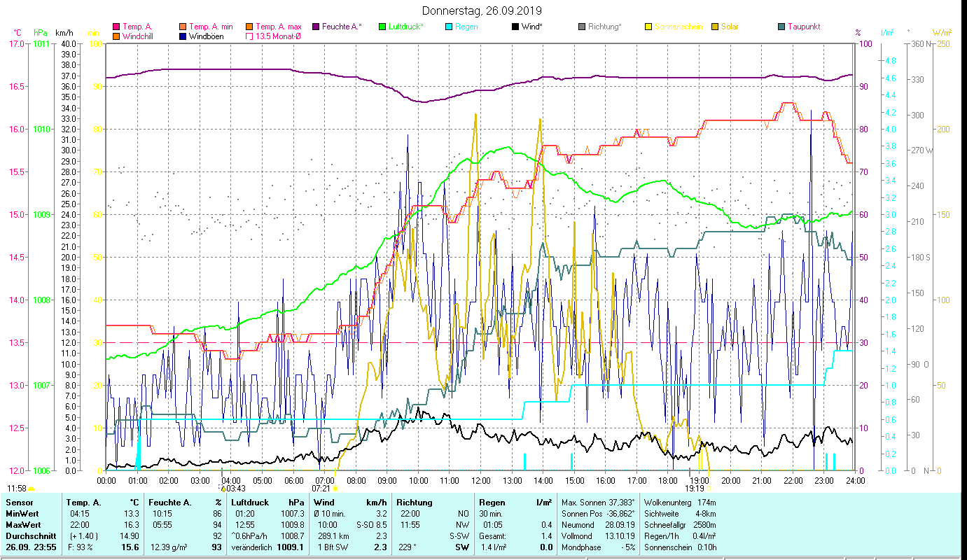Click the Gesamt rain row label
This screenshot has height=560, width=967.
[492, 536]
